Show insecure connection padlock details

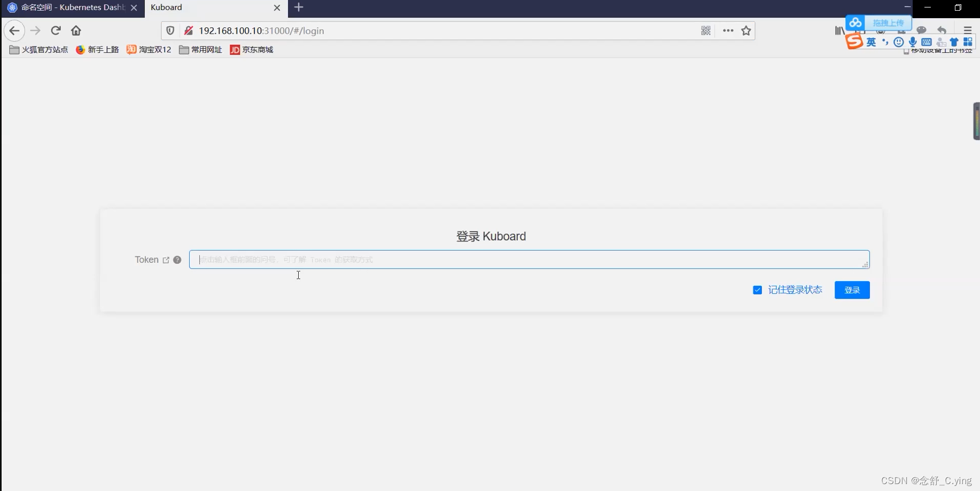pyautogui.click(x=189, y=30)
